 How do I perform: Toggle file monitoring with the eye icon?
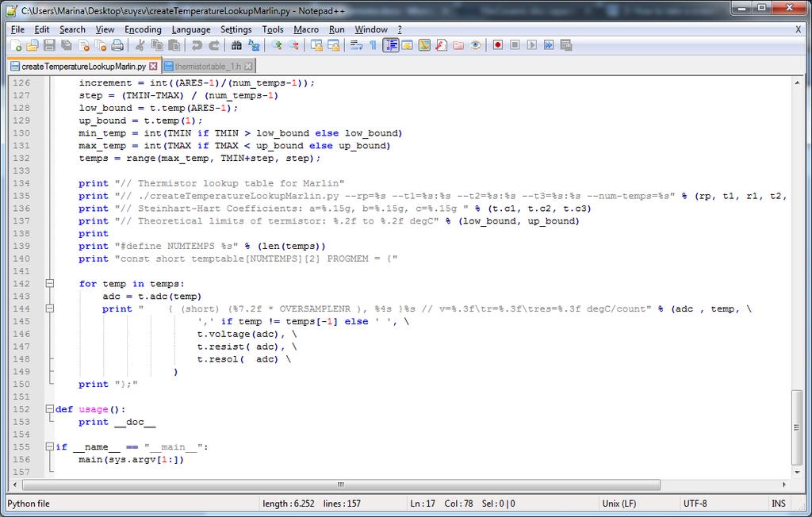coord(476,45)
